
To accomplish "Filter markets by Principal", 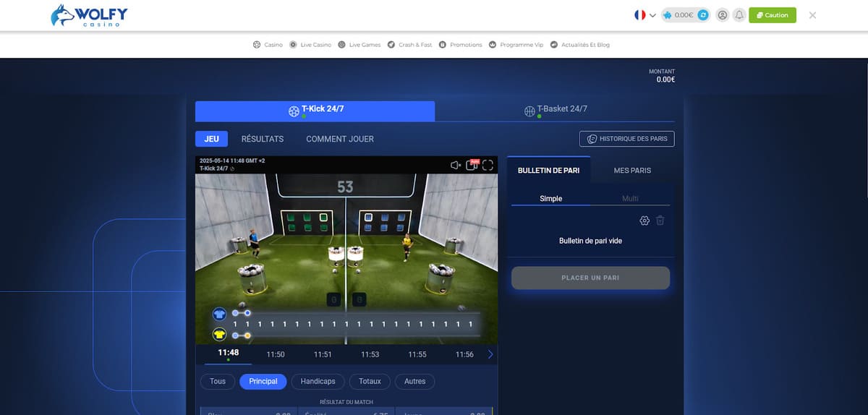I will [263, 381].
